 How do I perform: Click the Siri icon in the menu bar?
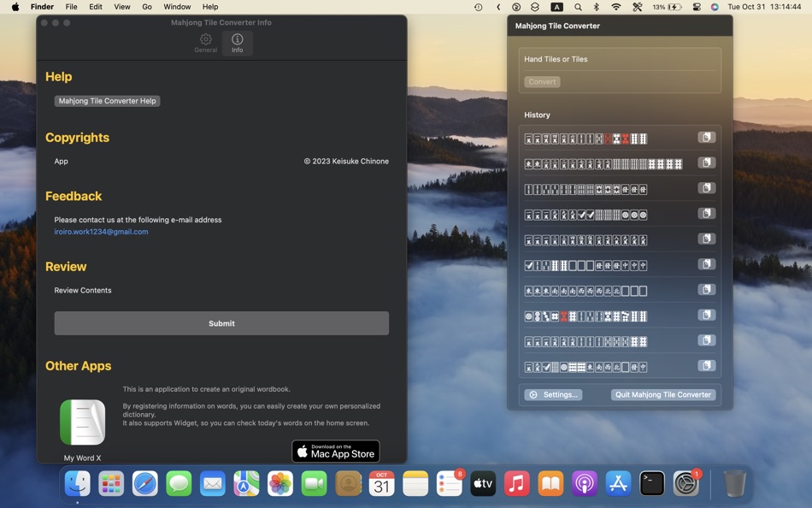[x=715, y=7]
